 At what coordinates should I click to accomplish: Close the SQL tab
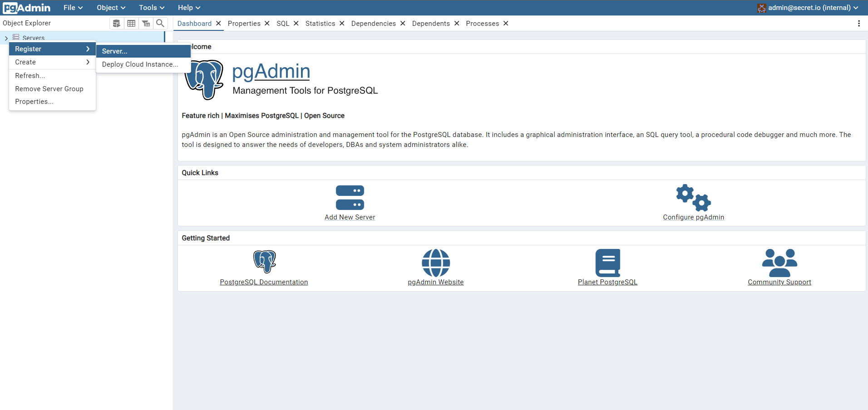pos(296,24)
